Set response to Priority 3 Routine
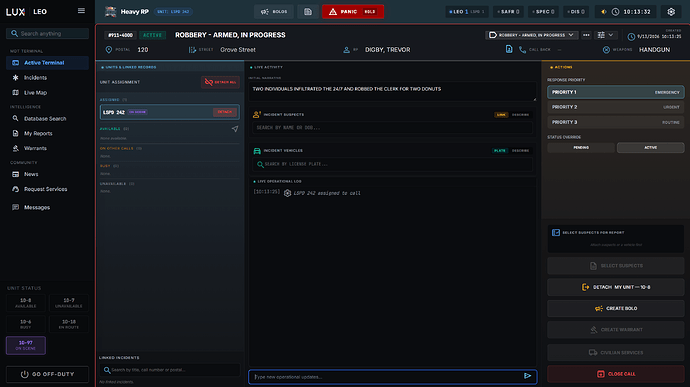 click(x=616, y=122)
